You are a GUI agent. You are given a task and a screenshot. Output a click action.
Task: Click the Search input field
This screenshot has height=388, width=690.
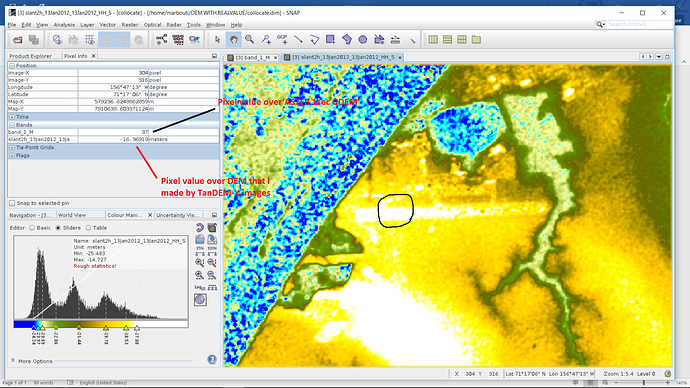639,24
